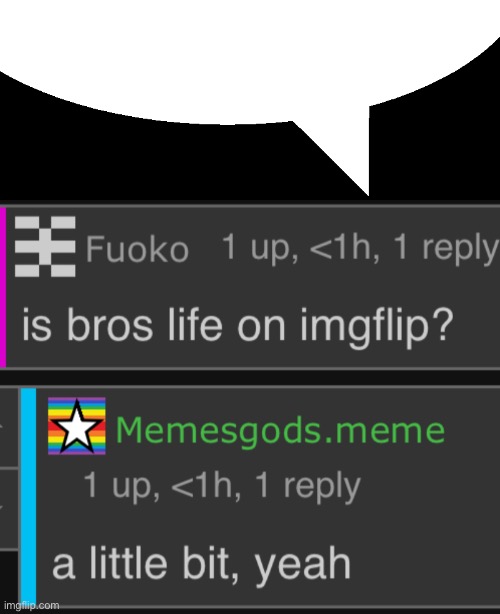This screenshot has width=500, height=614.
Task: Click the imgflip.com watermark
Action: click(x=32, y=606)
